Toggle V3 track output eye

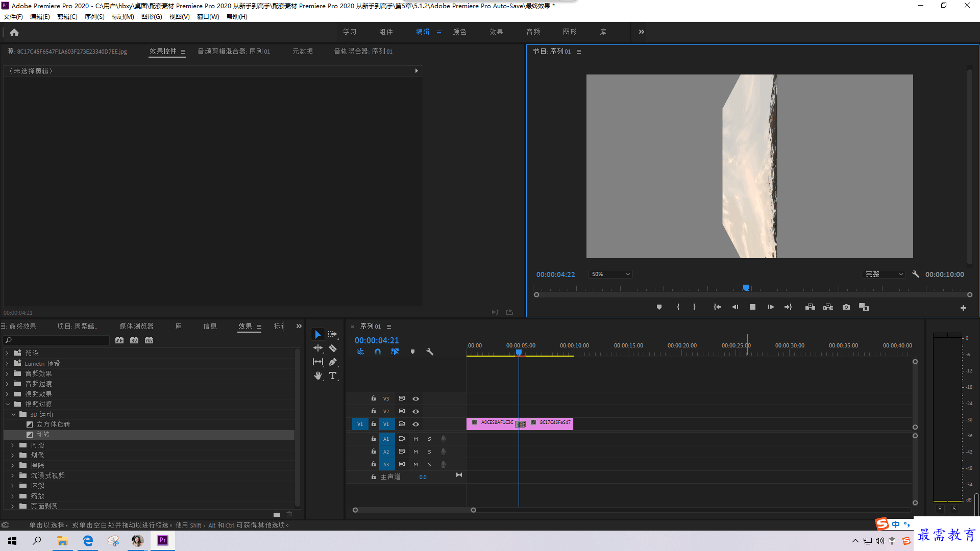pos(415,398)
